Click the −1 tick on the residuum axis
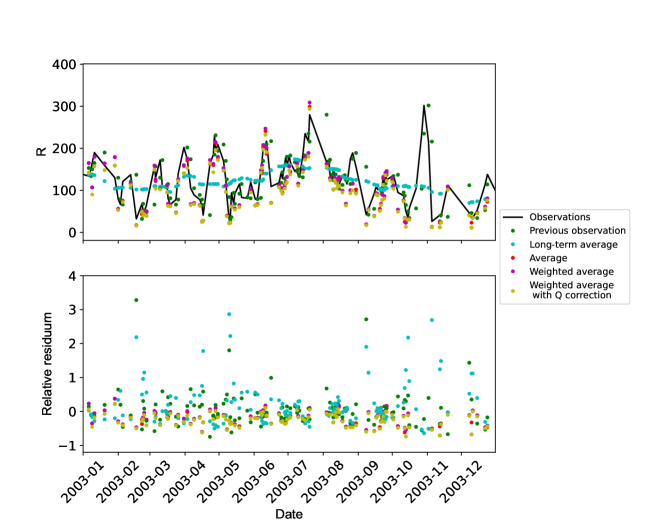This screenshot has height=532, width=665. [x=68, y=445]
